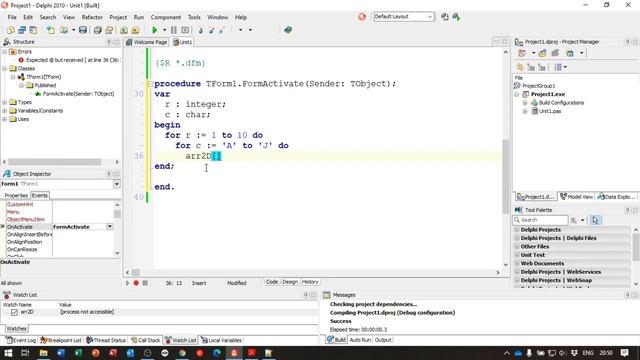640x360 pixels.
Task: Open the Project menu
Action: (x=118, y=17)
